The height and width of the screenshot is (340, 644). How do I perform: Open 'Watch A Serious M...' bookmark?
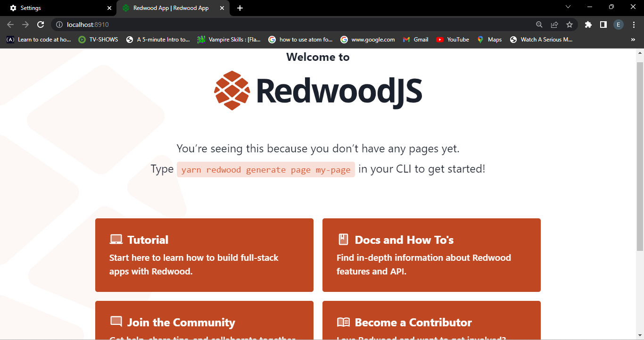click(541, 40)
